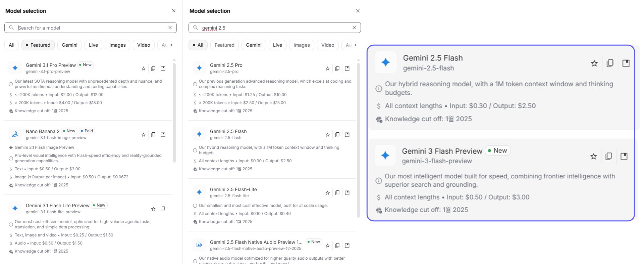The image size is (644, 264).
Task: Star Gemini 2.5 Flash in middle panel
Action: click(x=328, y=135)
